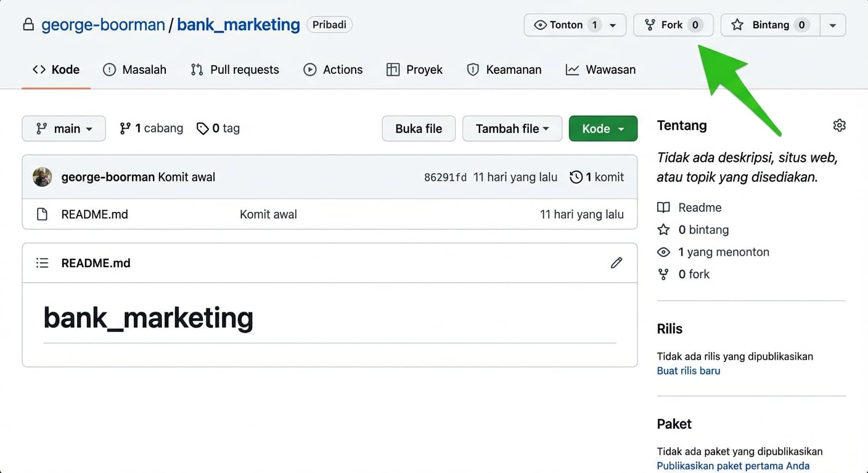Click the Rilis section heading

click(670, 329)
